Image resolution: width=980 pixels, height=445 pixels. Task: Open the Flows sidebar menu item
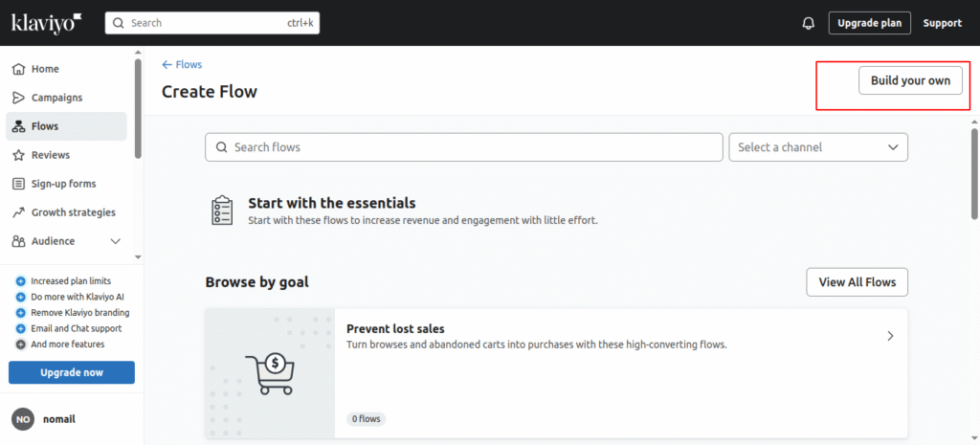(x=66, y=126)
